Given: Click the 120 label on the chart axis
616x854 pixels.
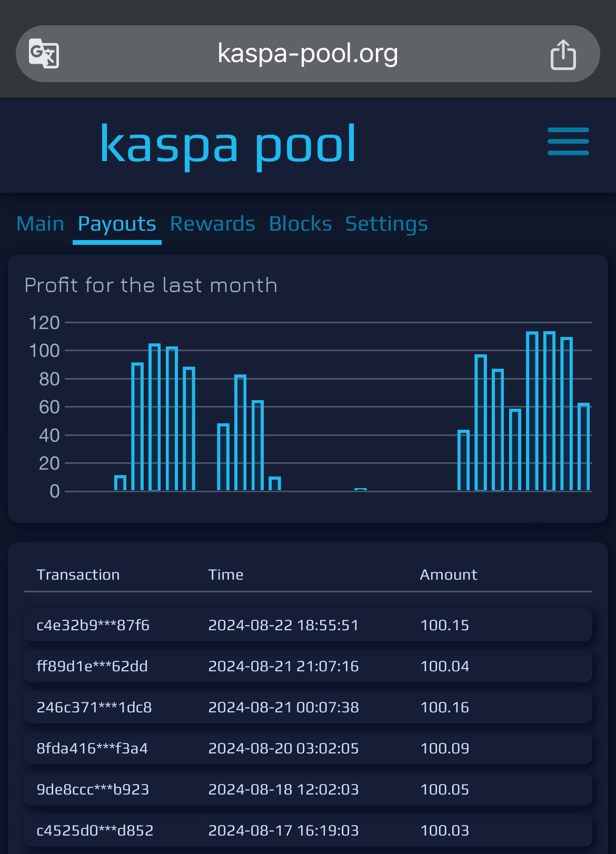Looking at the screenshot, I should point(45,322).
